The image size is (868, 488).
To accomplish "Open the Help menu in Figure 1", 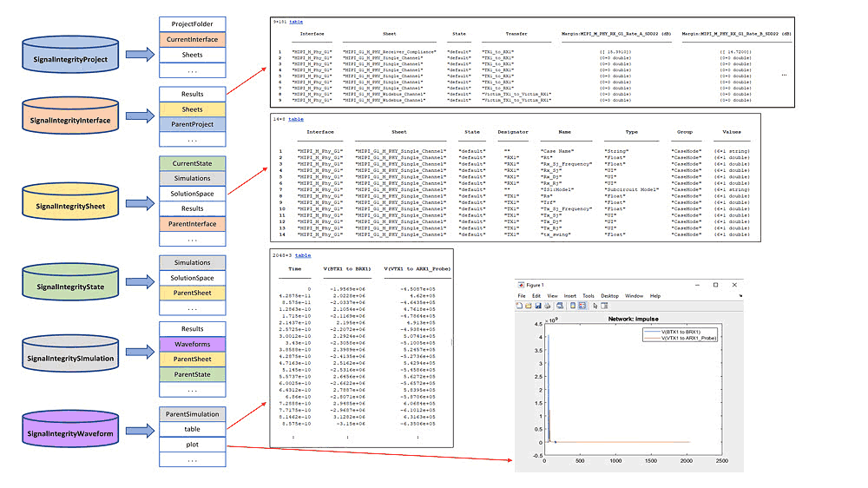I will (655, 296).
